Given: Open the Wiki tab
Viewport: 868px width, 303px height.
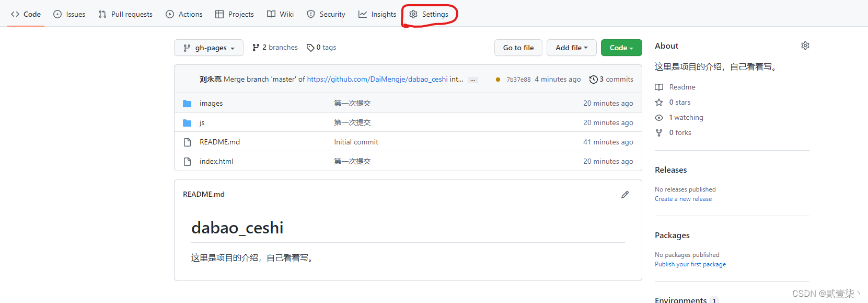Looking at the screenshot, I should [x=281, y=14].
